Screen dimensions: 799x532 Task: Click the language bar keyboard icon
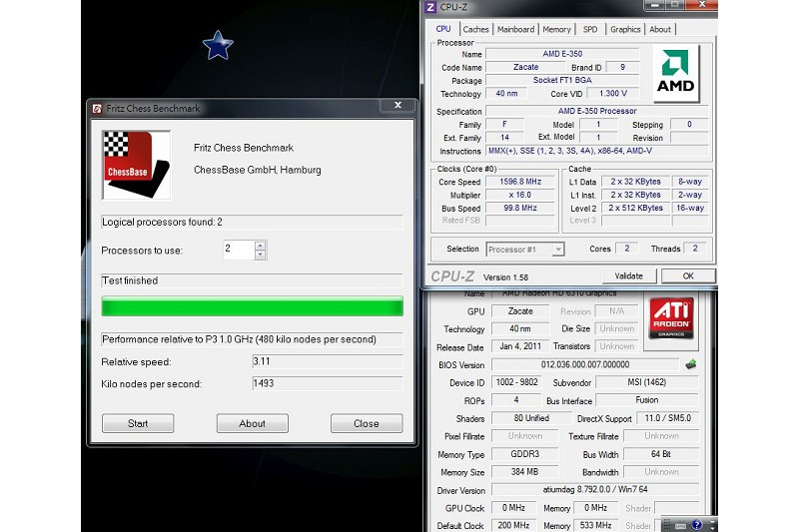coord(680,525)
